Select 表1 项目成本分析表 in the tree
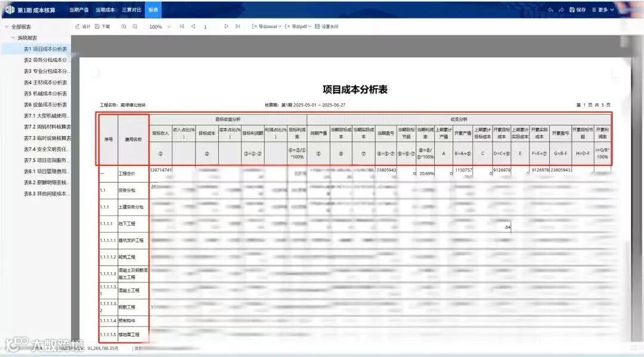This screenshot has height=357, width=644. 45,48
